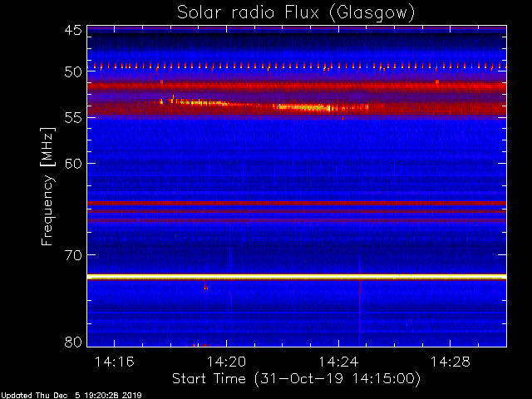
Task: Click the "Solar radio Flux (Glasgow)" title
Action: click(296, 13)
